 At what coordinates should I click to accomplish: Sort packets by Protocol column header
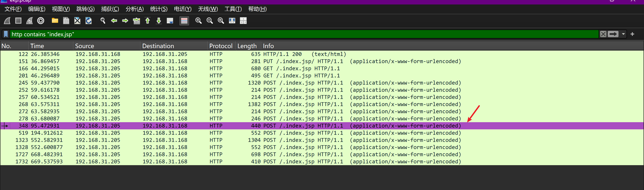[x=220, y=46]
